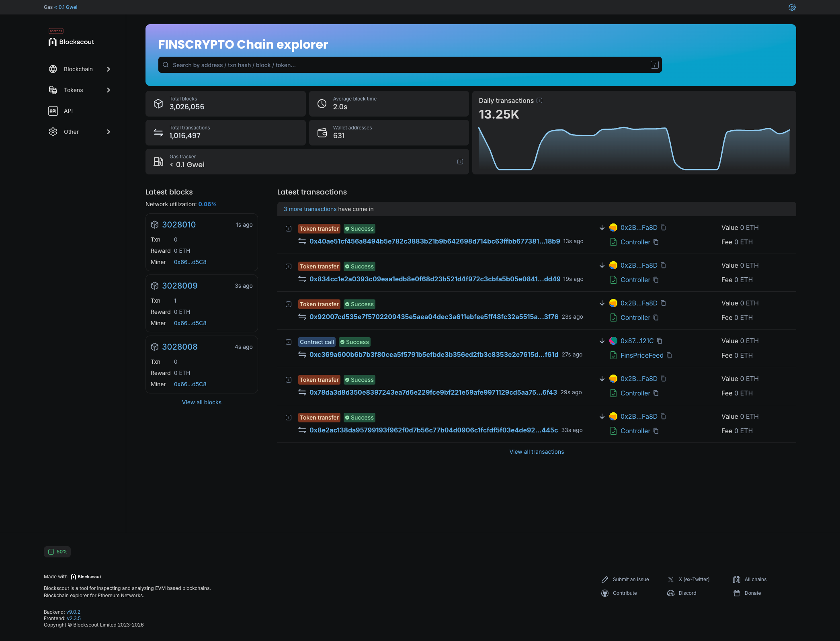The height and width of the screenshot is (641, 840).
Task: Open frontend version v2.3.5 link
Action: click(74, 618)
